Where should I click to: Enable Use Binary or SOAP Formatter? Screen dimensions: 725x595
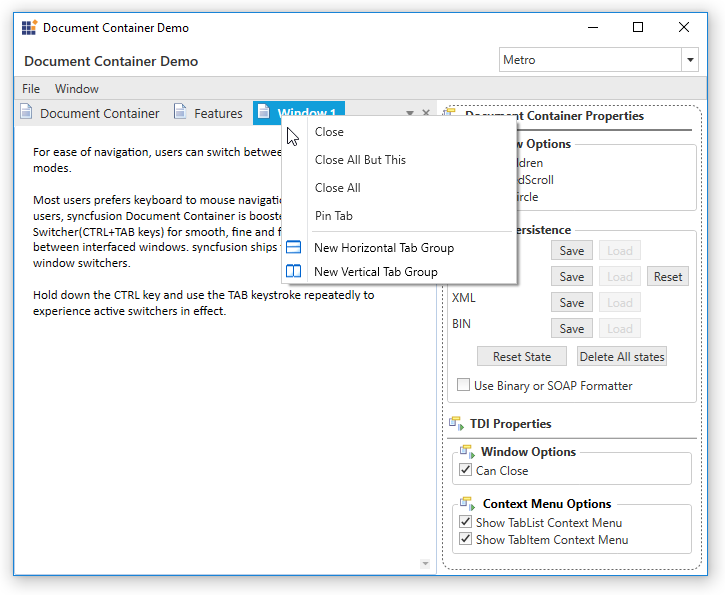pyautogui.click(x=463, y=385)
